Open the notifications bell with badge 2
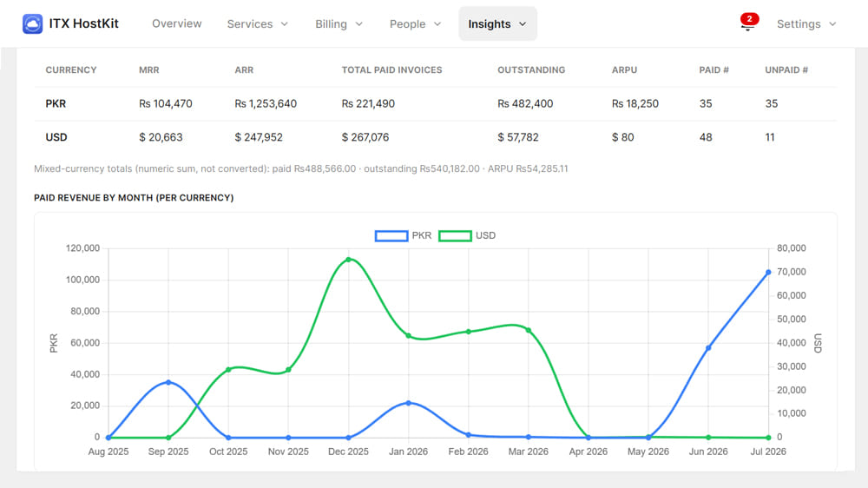 pyautogui.click(x=748, y=23)
